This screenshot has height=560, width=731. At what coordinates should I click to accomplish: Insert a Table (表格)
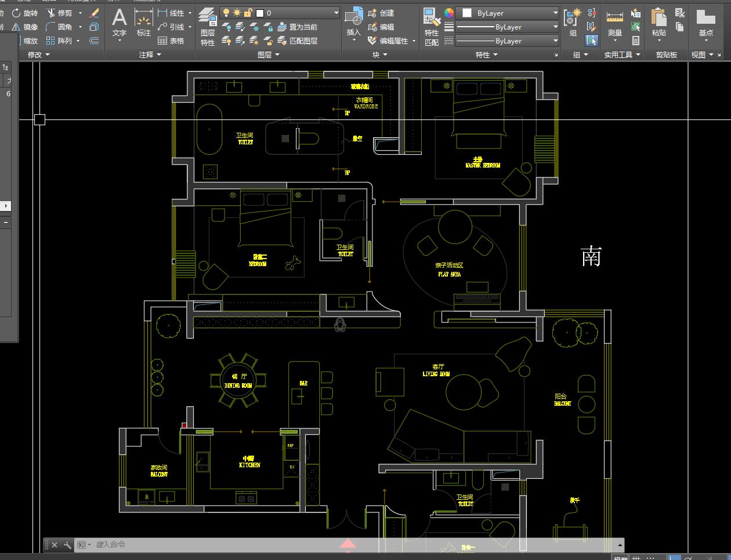click(171, 41)
